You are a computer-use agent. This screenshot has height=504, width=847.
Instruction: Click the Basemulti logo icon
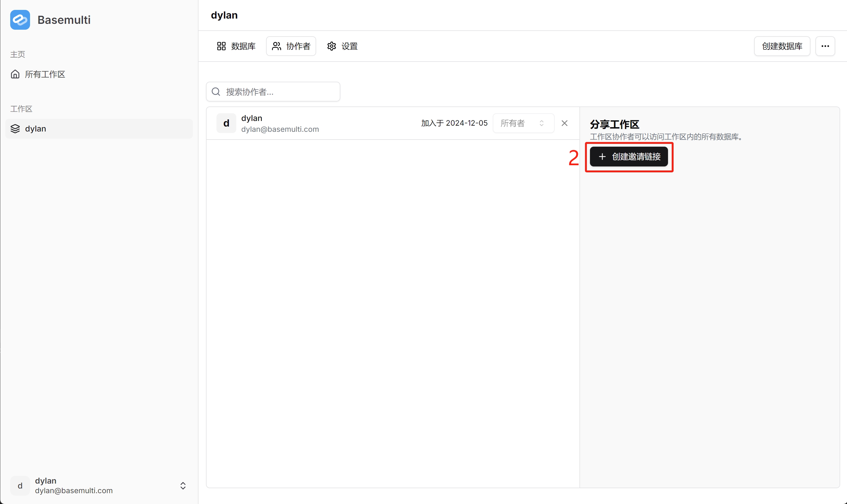coord(20,20)
